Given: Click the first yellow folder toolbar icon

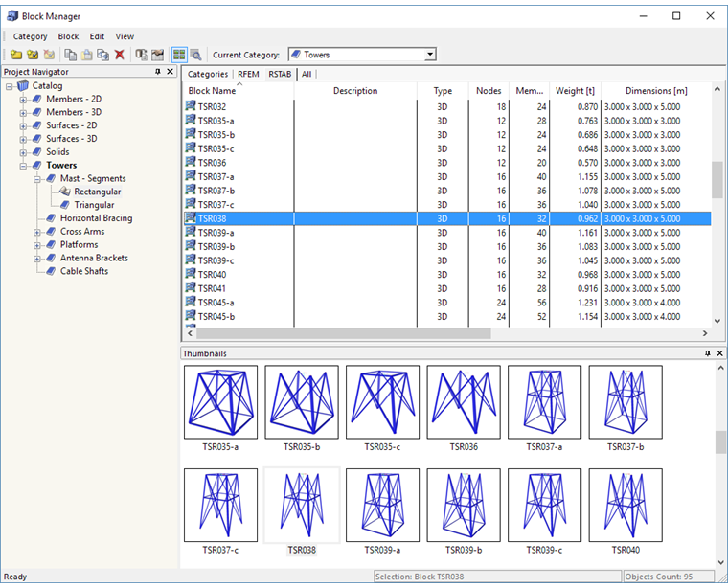Looking at the screenshot, I should (x=16, y=56).
